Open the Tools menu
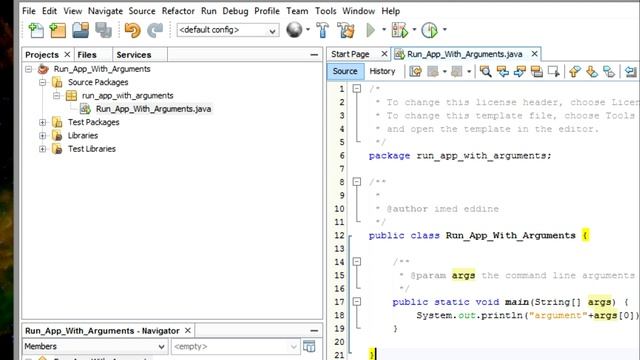 tap(326, 11)
